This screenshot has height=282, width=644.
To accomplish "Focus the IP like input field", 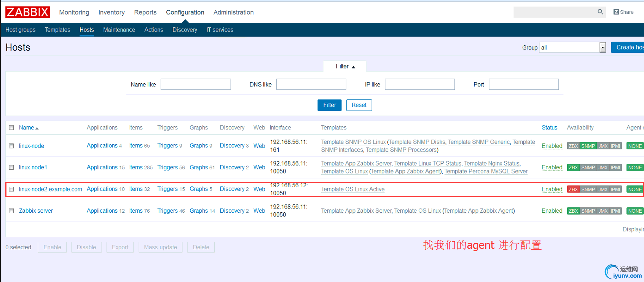I will coord(420,84).
